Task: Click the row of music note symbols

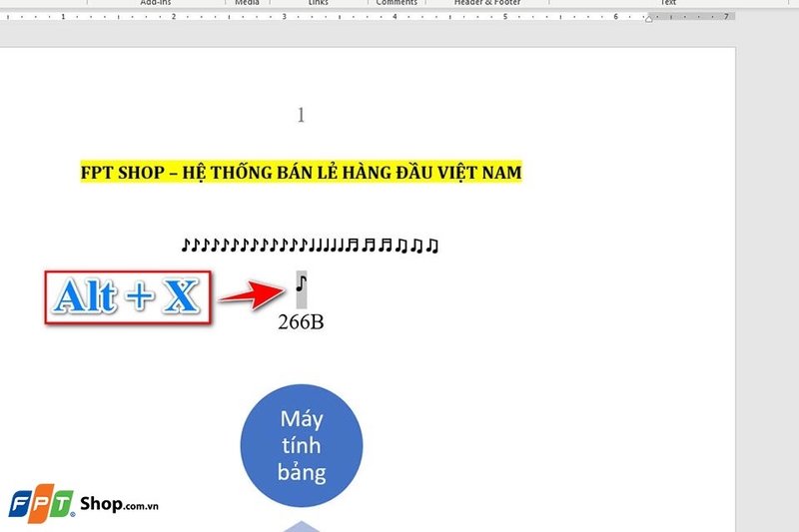Action: click(x=310, y=245)
